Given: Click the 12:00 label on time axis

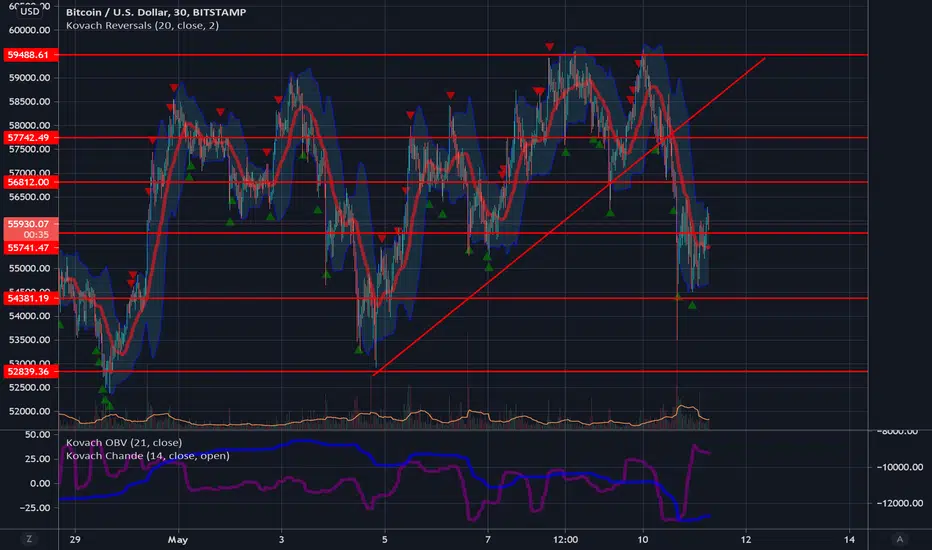Looking at the screenshot, I should (565, 540).
